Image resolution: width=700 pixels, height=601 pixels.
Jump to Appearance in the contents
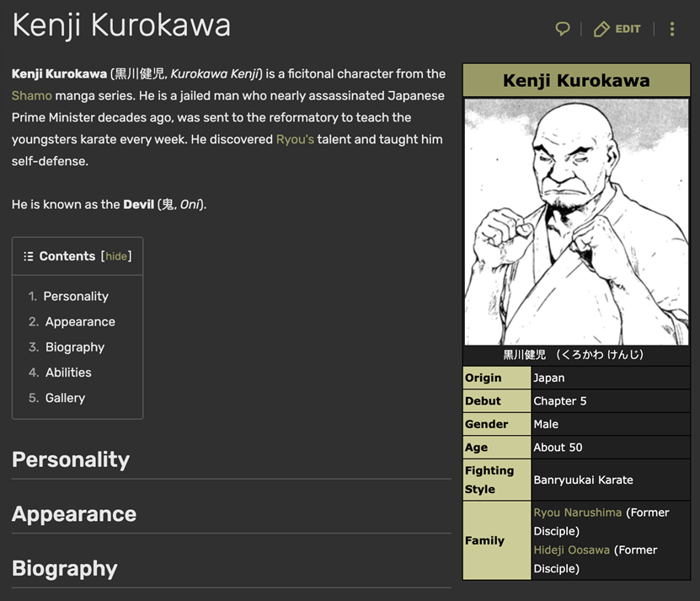point(80,322)
